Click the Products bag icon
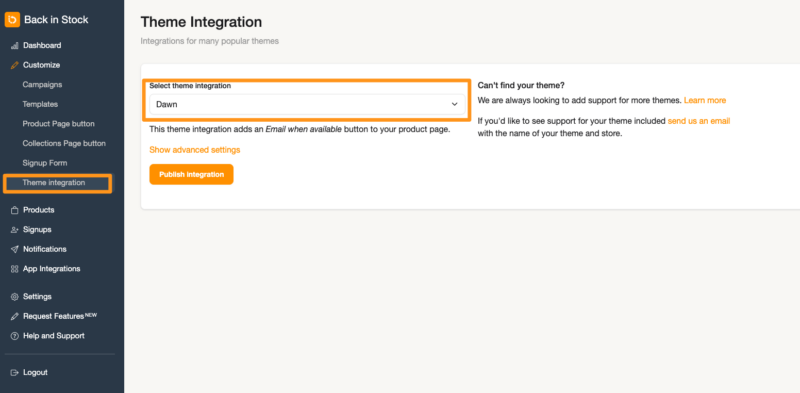This screenshot has height=393, width=800. (x=14, y=210)
